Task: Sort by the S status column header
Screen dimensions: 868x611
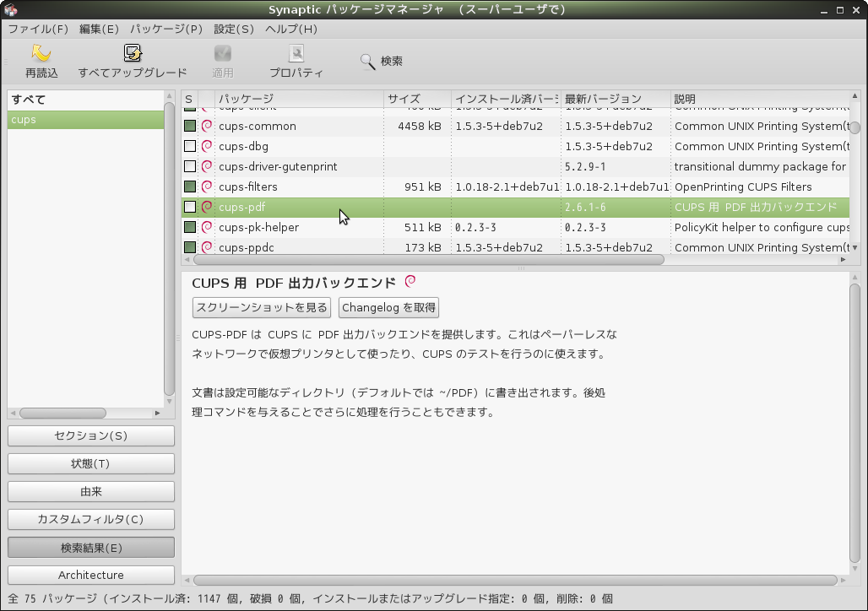Action: pyautogui.click(x=189, y=99)
